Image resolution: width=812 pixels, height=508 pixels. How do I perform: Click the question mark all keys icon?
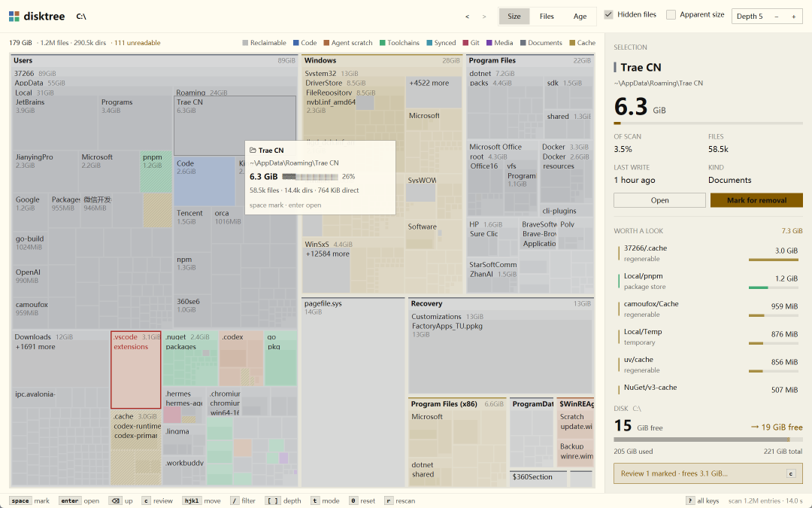(x=689, y=500)
